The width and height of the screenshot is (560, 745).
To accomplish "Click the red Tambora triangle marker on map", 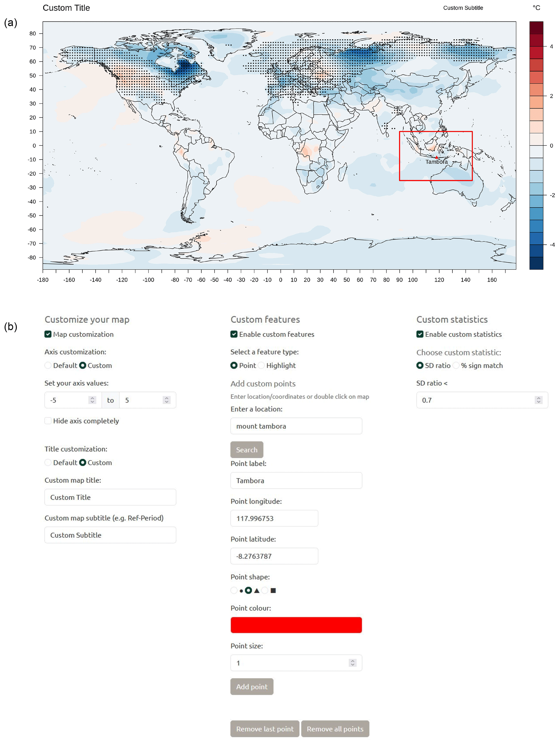I will click(x=436, y=157).
